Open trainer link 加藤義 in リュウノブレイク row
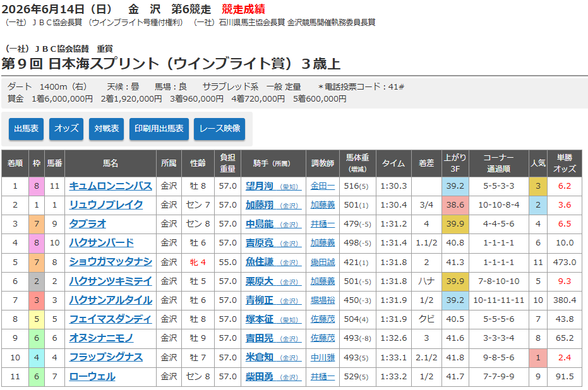588x390 pixels. pos(323,205)
